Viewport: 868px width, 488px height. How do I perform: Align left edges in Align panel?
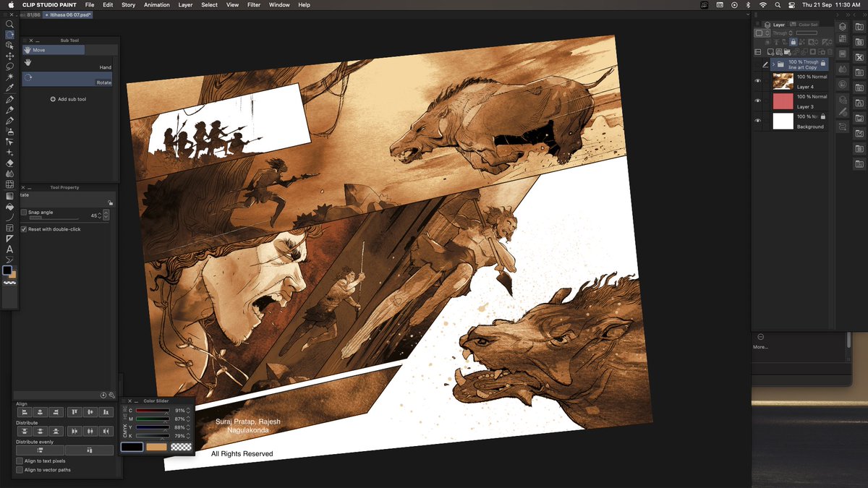25,411
